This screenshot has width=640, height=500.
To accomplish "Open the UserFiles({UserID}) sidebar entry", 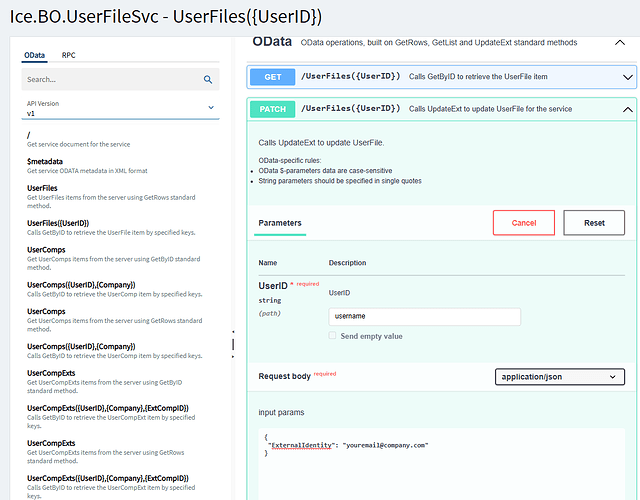I will point(111,227).
